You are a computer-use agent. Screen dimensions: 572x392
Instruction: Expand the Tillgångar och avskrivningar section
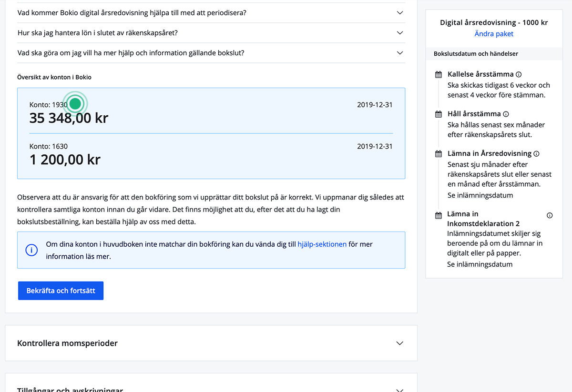tap(400, 389)
